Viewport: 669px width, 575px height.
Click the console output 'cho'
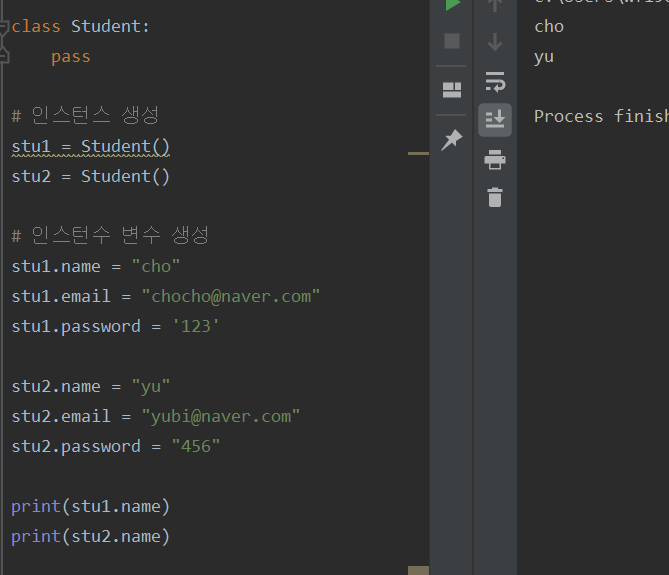[x=549, y=26]
